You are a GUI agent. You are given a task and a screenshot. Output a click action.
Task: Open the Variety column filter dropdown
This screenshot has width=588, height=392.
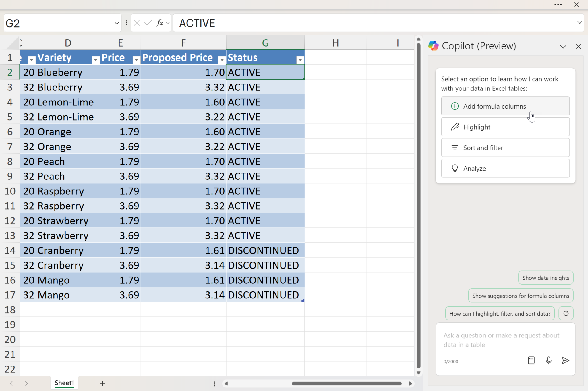point(95,60)
